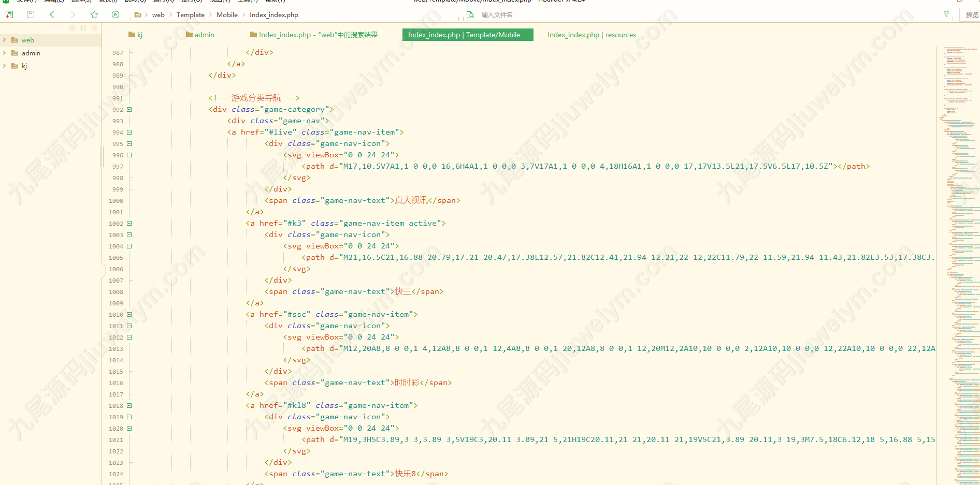Run project using the play circle icon
This screenshot has height=485, width=980.
coord(116,14)
